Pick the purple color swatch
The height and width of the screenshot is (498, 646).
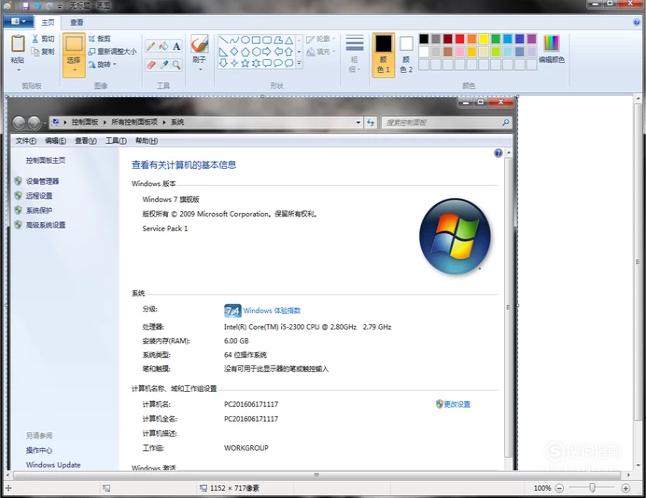pos(531,39)
